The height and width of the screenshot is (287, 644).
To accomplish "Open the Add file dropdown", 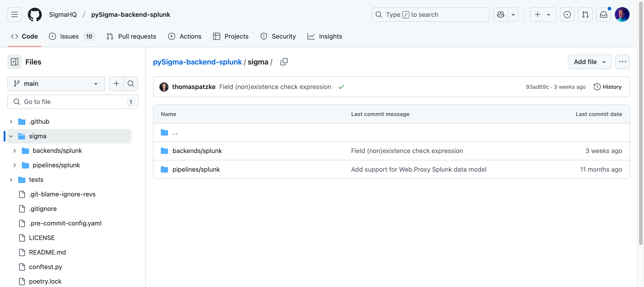I will 590,62.
